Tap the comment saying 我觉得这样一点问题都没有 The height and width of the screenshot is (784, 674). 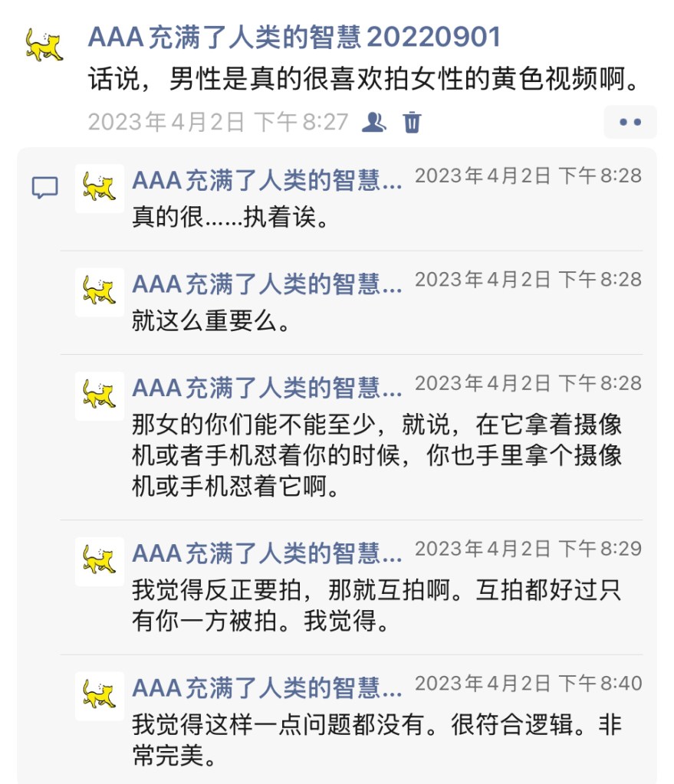376,740
